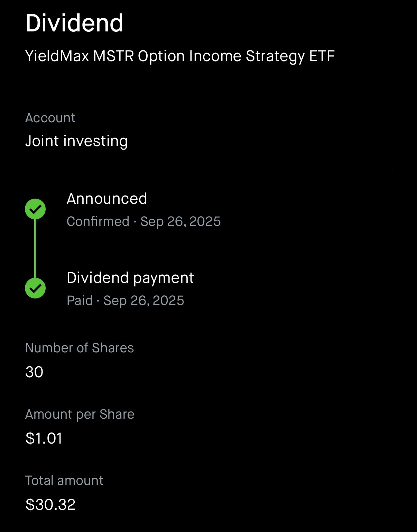417x532 pixels.
Task: Tap the Confirmed status word
Action: 98,221
